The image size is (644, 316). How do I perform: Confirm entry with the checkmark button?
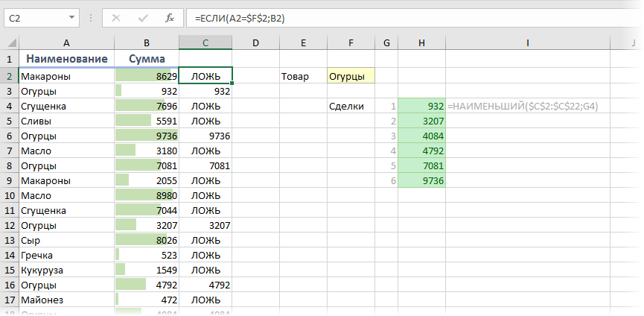(143, 18)
